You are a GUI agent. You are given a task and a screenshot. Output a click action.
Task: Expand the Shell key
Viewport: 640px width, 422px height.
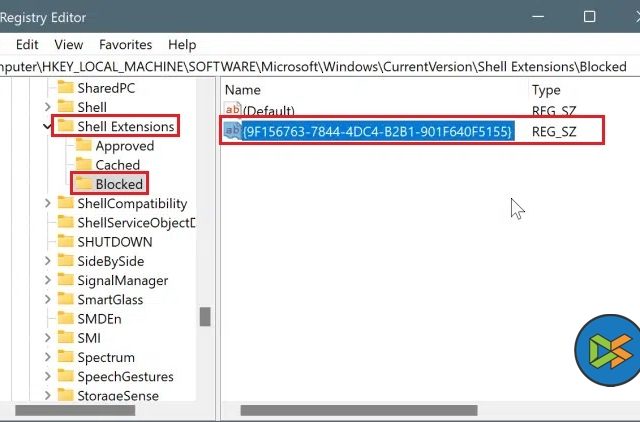point(48,107)
